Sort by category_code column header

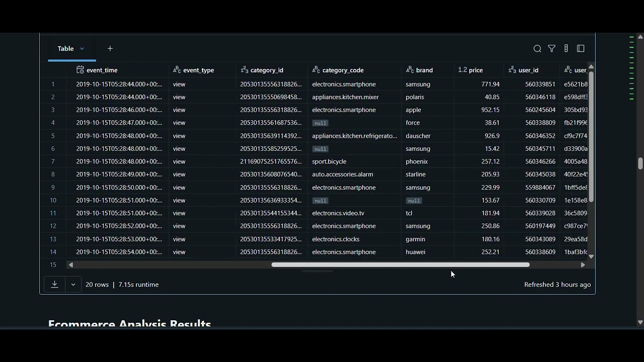(x=343, y=70)
